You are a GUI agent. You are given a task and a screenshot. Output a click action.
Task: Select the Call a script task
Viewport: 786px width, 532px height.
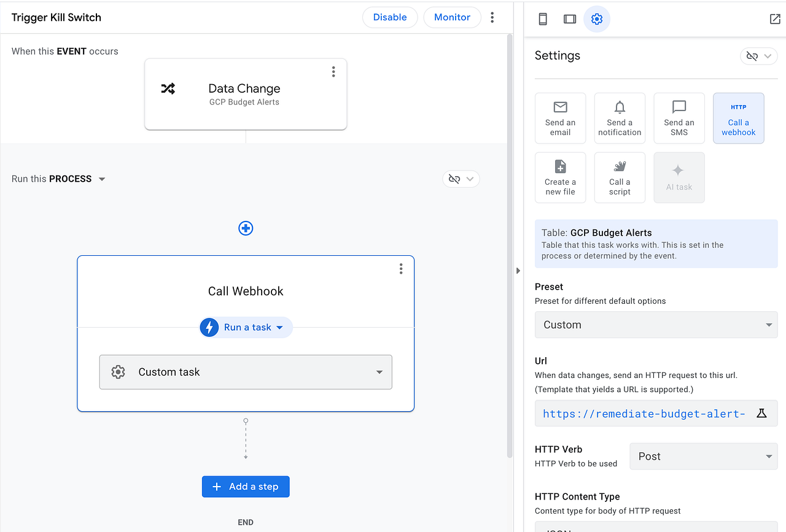(x=620, y=177)
